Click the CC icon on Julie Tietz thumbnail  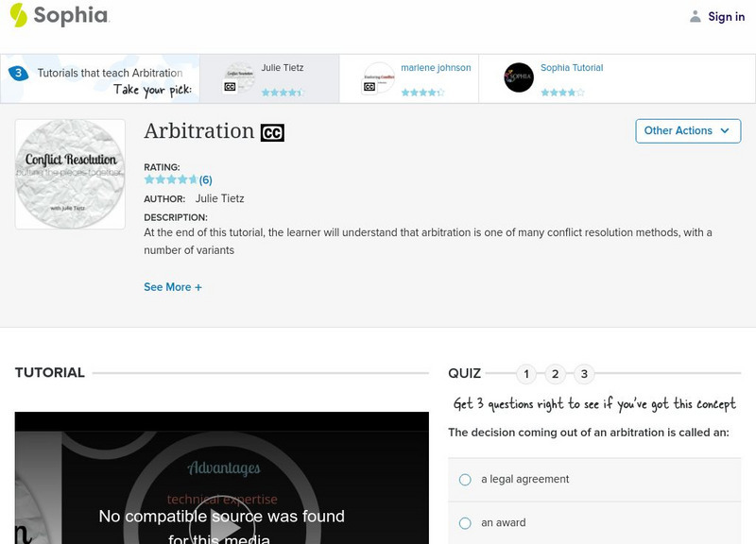tap(230, 87)
